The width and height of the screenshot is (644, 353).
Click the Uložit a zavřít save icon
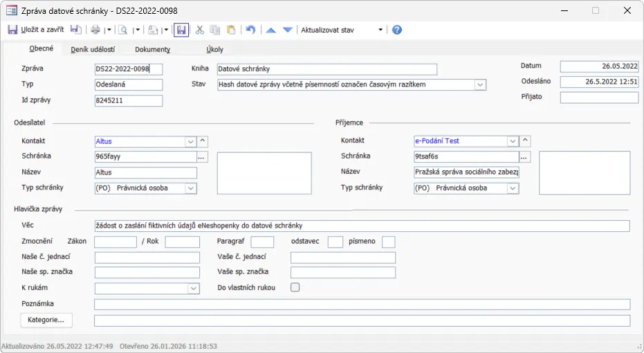pos(12,30)
